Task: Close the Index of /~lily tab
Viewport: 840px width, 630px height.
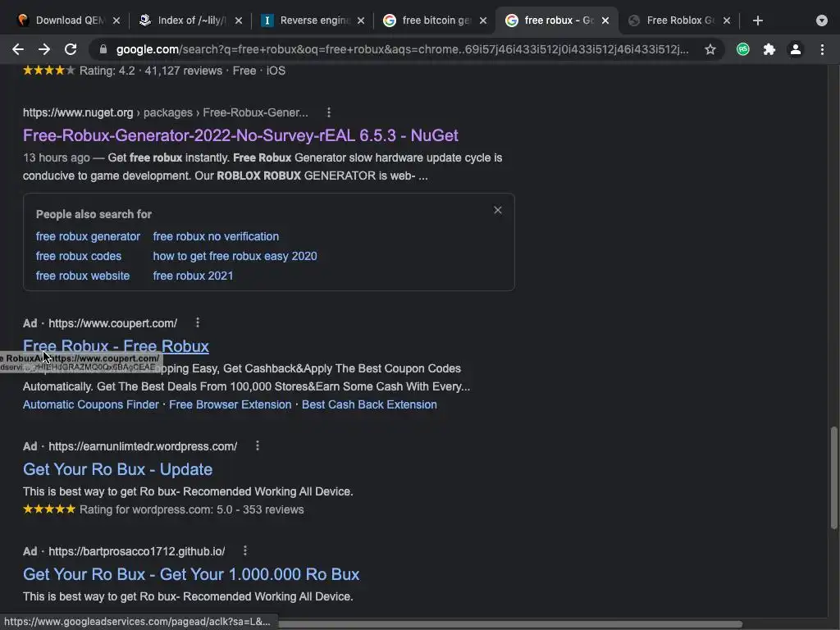Action: (x=239, y=21)
